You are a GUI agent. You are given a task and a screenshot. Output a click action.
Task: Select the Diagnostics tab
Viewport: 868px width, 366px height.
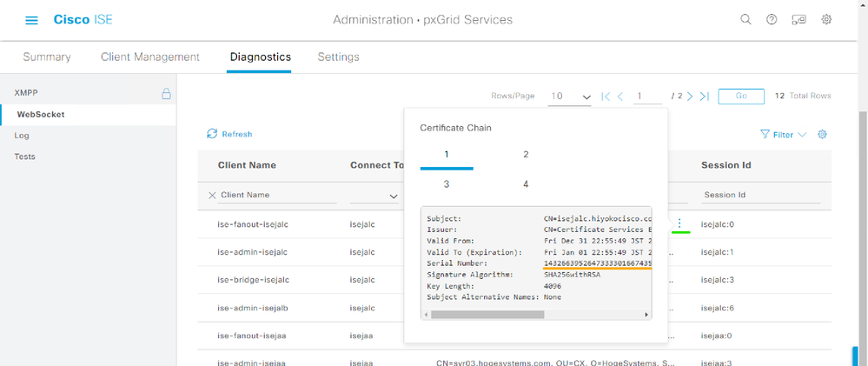(x=260, y=57)
